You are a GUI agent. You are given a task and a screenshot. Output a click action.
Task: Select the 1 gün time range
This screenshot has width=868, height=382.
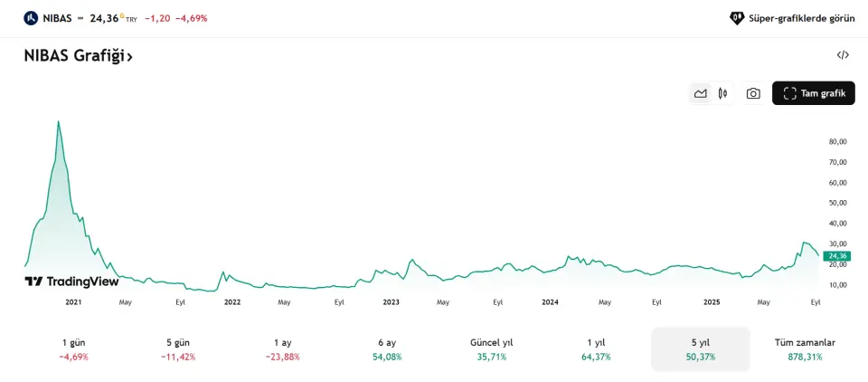coord(73,349)
